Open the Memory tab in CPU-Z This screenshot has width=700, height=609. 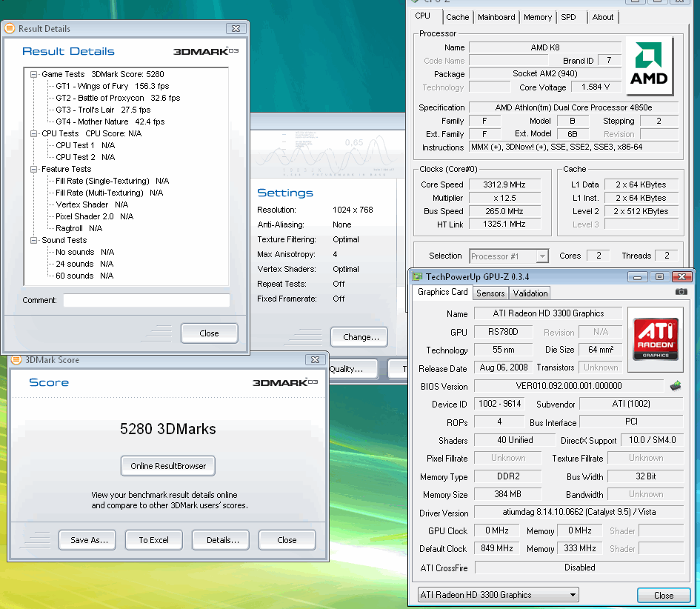538,17
